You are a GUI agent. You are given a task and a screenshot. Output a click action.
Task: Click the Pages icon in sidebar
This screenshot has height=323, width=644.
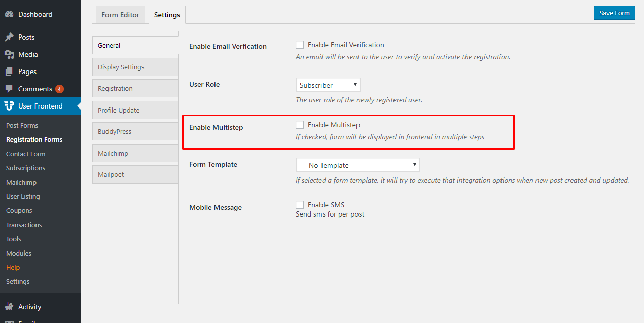(9, 71)
